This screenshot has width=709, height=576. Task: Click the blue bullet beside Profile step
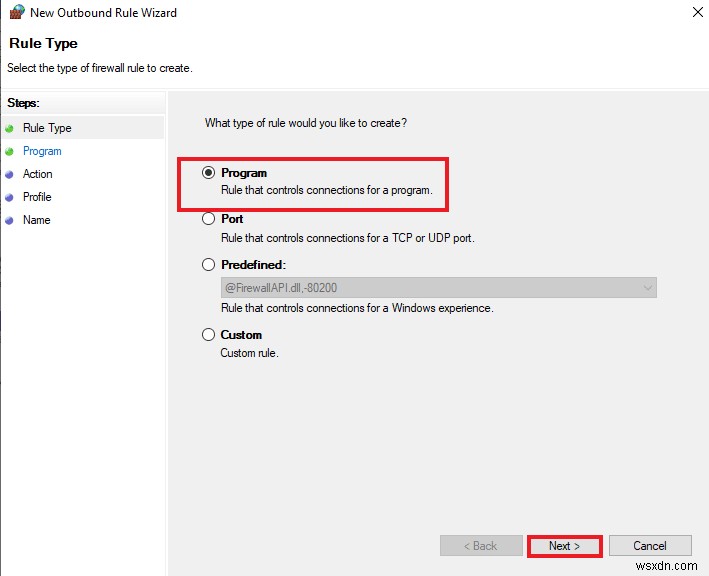click(x=10, y=197)
